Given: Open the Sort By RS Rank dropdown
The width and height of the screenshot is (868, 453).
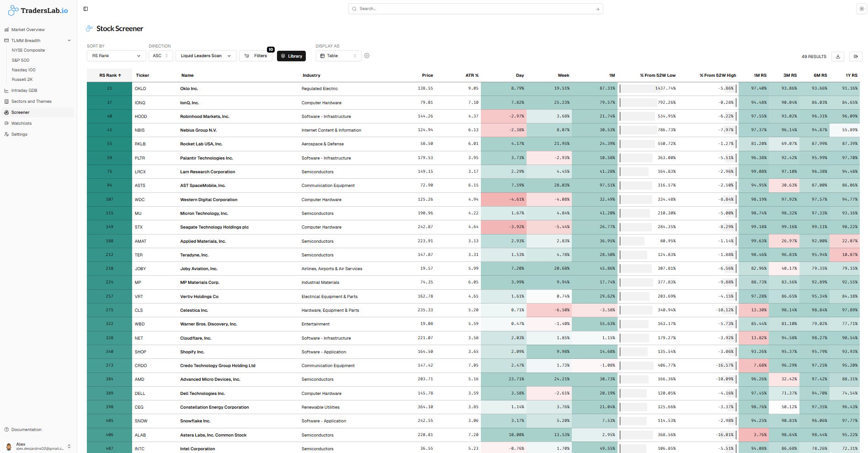Looking at the screenshot, I should point(116,56).
